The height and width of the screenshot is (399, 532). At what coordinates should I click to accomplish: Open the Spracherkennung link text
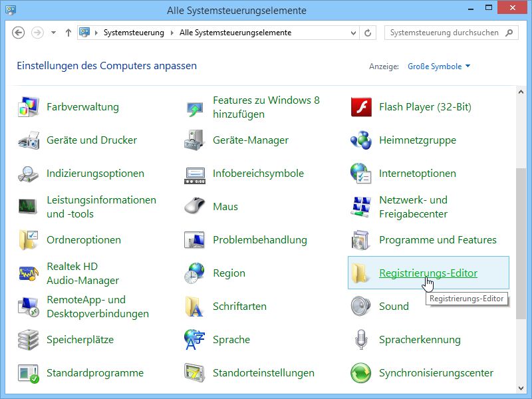coord(420,340)
